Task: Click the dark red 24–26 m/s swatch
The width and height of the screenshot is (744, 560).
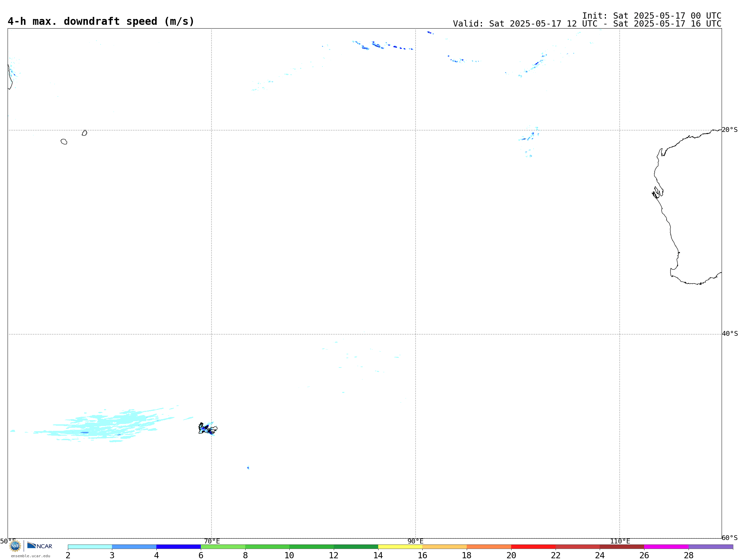Action: [x=622, y=547]
